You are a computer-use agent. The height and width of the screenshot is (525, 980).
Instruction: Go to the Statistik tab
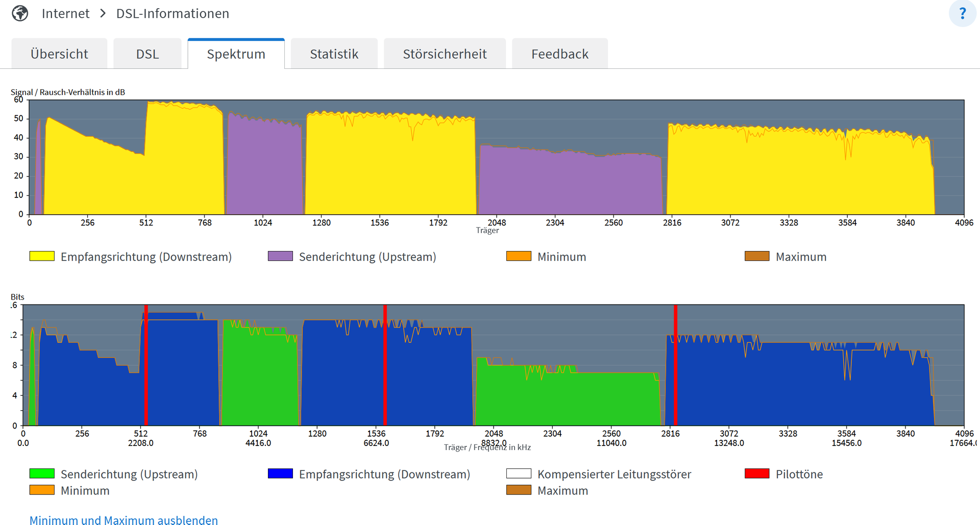pos(334,54)
